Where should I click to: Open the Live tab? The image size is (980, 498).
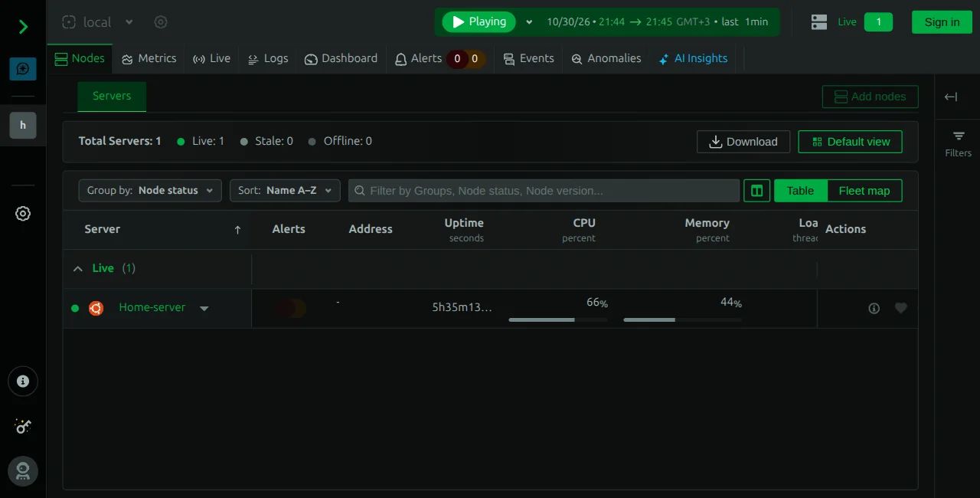click(211, 59)
